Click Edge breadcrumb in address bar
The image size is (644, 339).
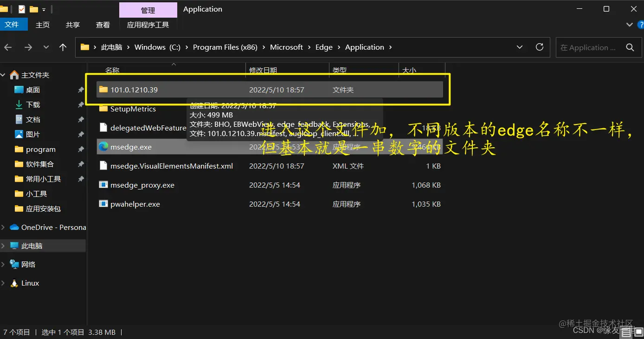324,47
